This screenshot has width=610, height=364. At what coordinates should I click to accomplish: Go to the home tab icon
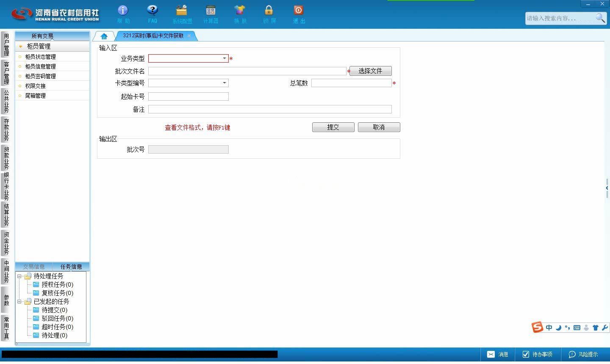click(104, 36)
